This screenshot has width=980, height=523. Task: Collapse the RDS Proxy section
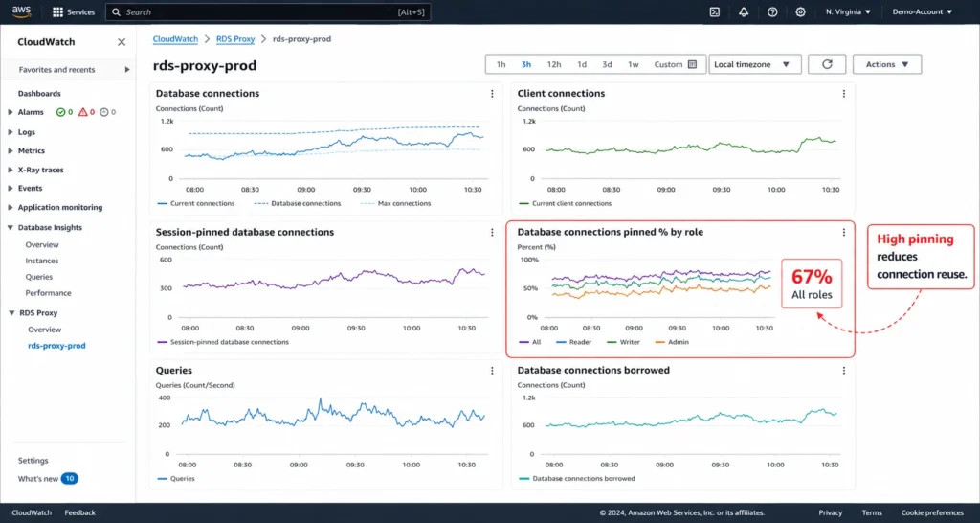(x=11, y=313)
